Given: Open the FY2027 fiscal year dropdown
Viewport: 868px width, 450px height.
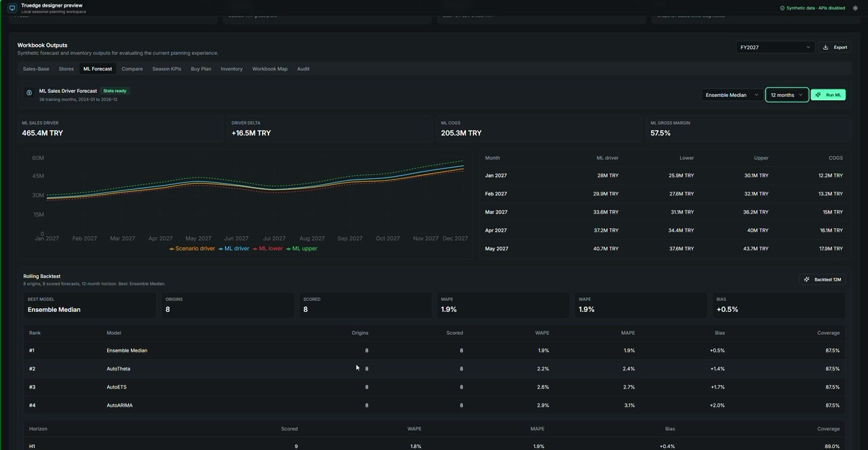Looking at the screenshot, I should pos(775,47).
